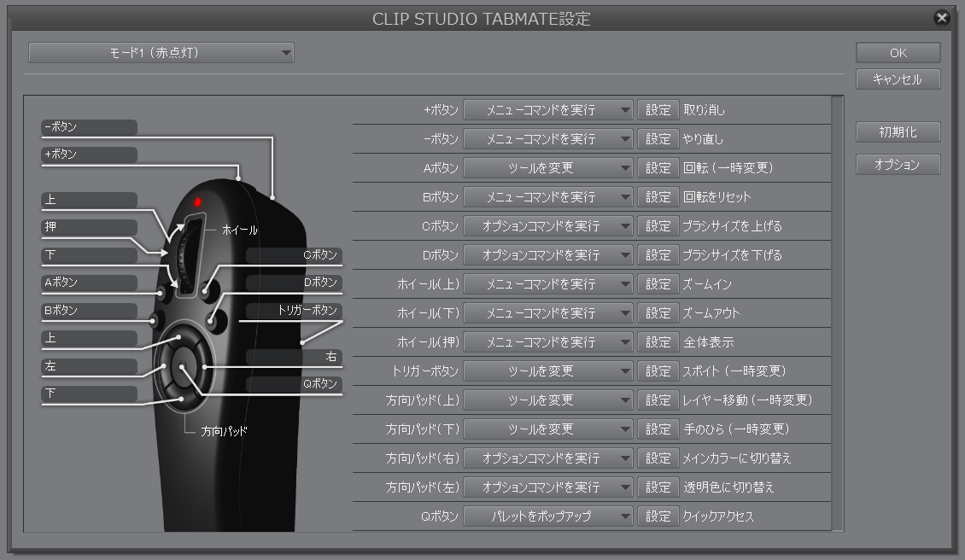Open the -ボタン action dropdown
Screen dimensions: 965x560
pyautogui.click(x=547, y=139)
